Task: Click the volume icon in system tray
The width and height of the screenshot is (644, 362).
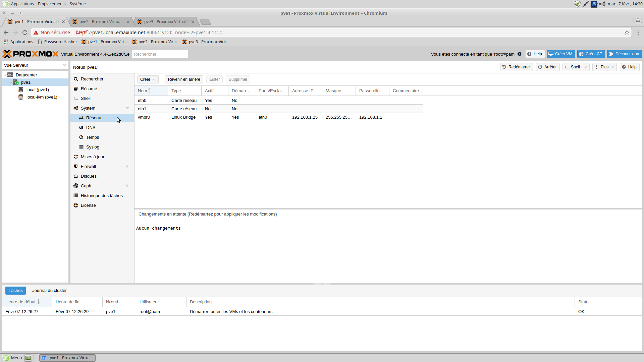Action: (602, 4)
